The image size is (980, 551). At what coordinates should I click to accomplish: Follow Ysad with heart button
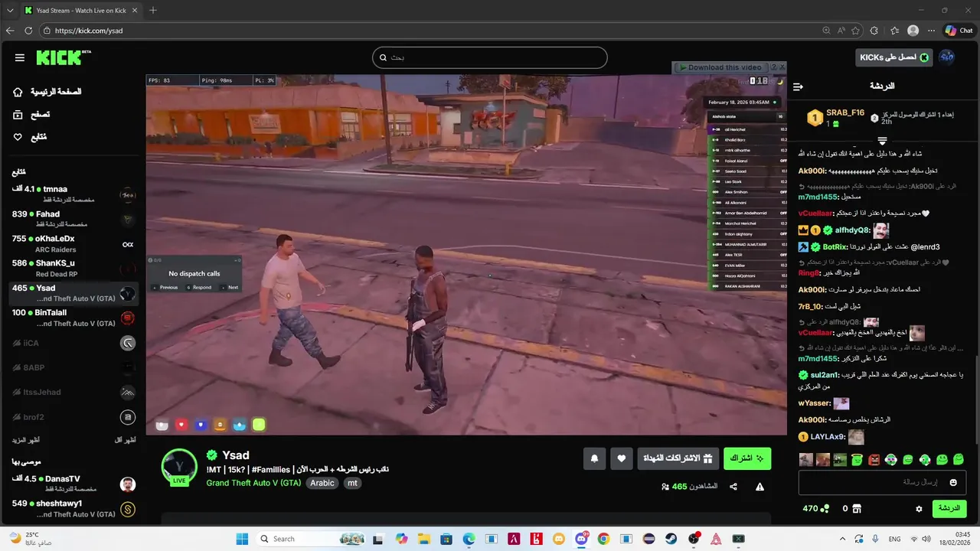622,458
